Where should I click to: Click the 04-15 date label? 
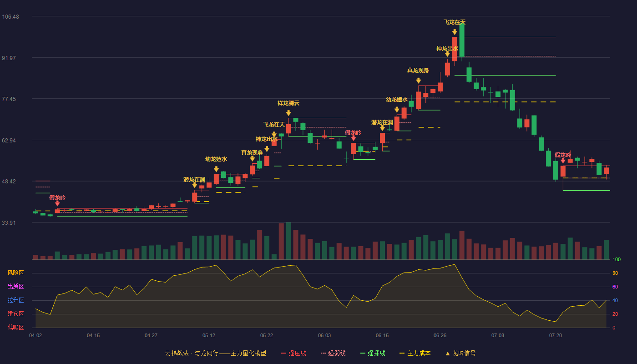coord(93,335)
